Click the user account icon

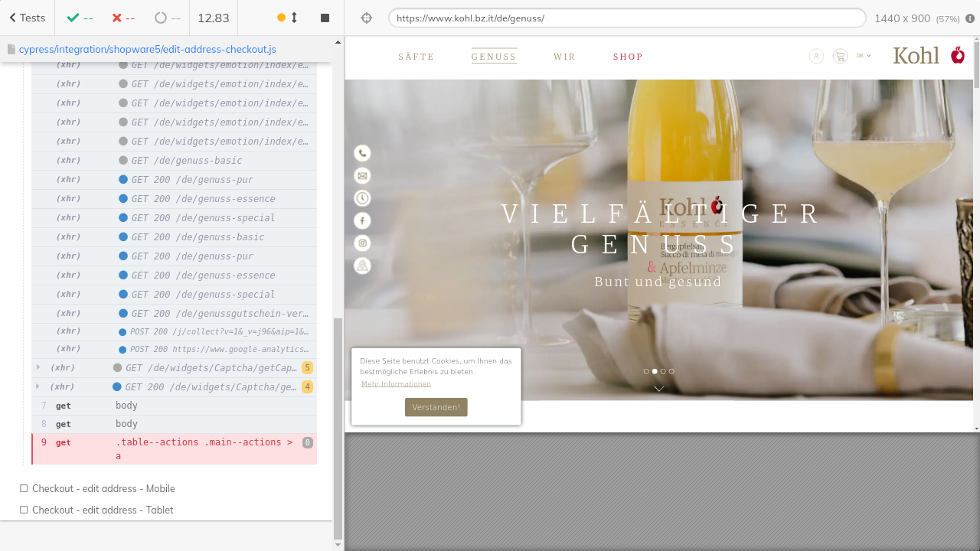pyautogui.click(x=816, y=56)
